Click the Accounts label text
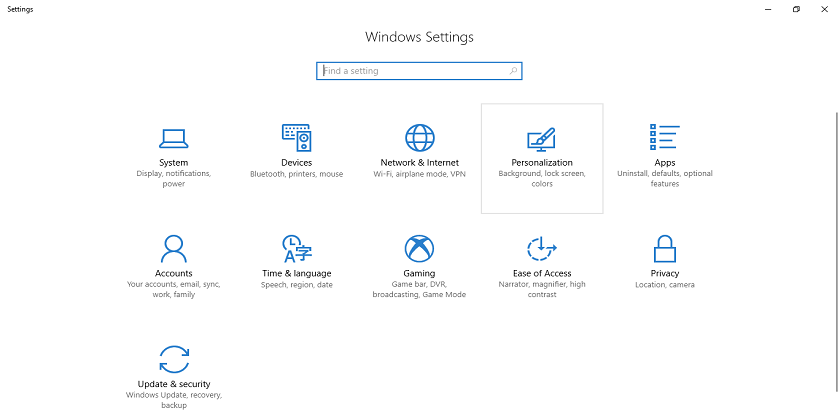 [174, 274]
